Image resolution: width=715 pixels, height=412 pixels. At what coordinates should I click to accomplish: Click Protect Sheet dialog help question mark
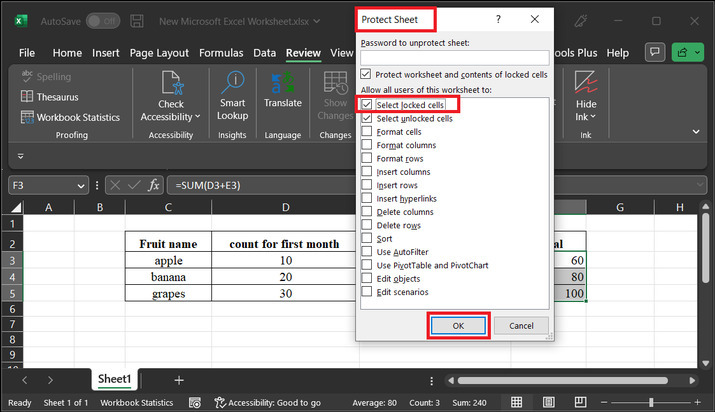(x=498, y=19)
